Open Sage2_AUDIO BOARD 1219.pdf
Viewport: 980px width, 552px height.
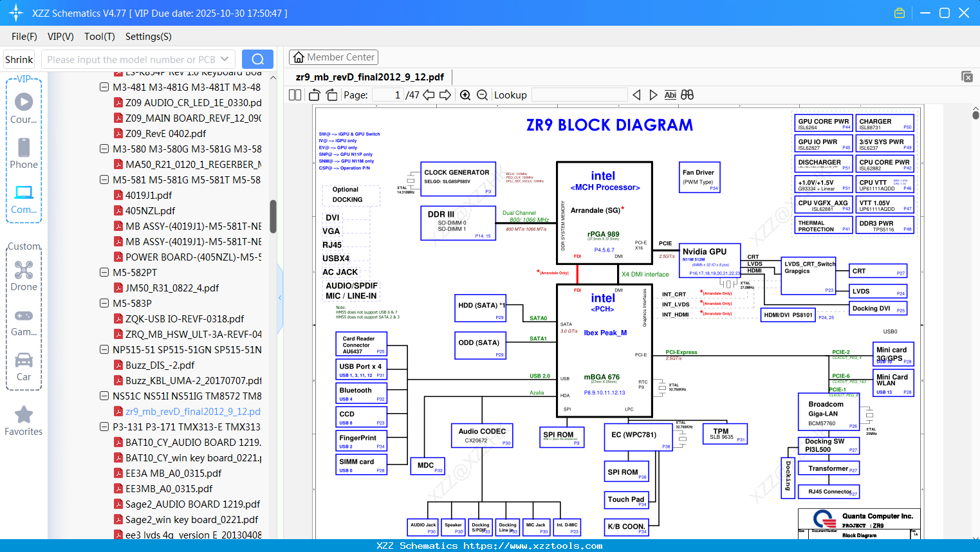point(192,504)
